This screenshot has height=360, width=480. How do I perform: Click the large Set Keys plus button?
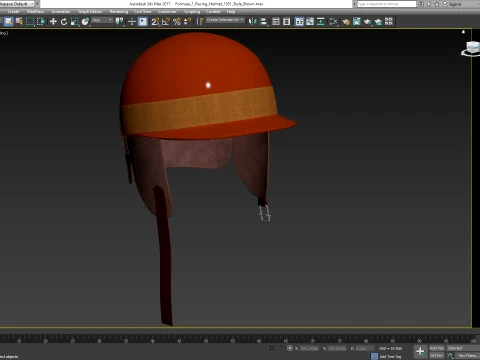[x=420, y=351]
